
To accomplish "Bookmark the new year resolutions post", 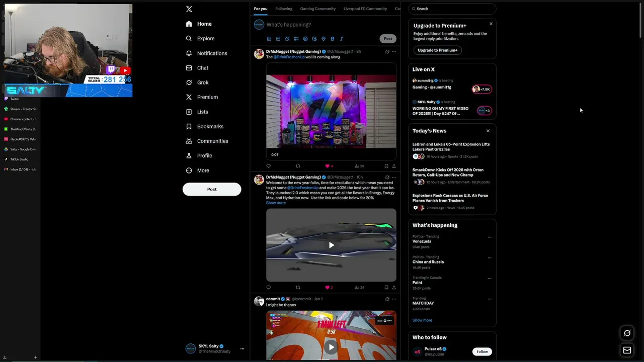I will 386,288.
